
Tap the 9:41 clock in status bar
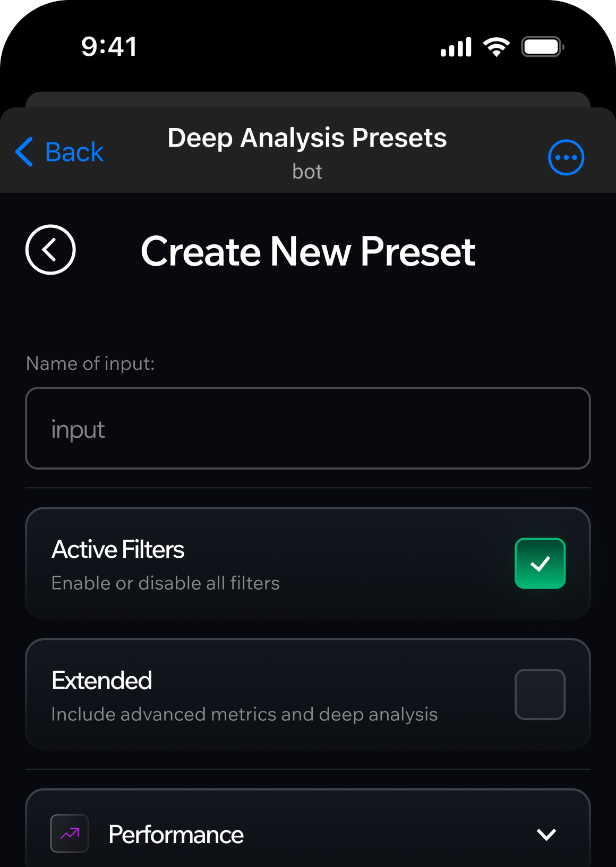(x=109, y=47)
